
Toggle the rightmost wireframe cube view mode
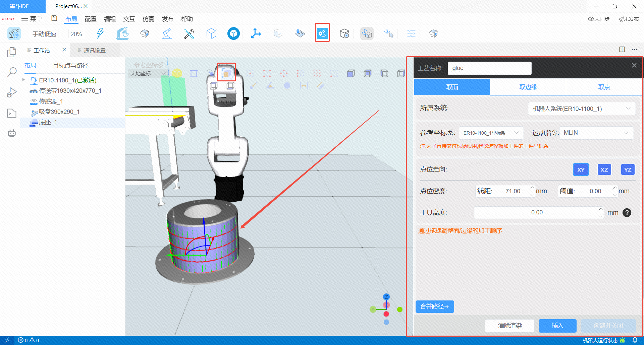coord(401,73)
